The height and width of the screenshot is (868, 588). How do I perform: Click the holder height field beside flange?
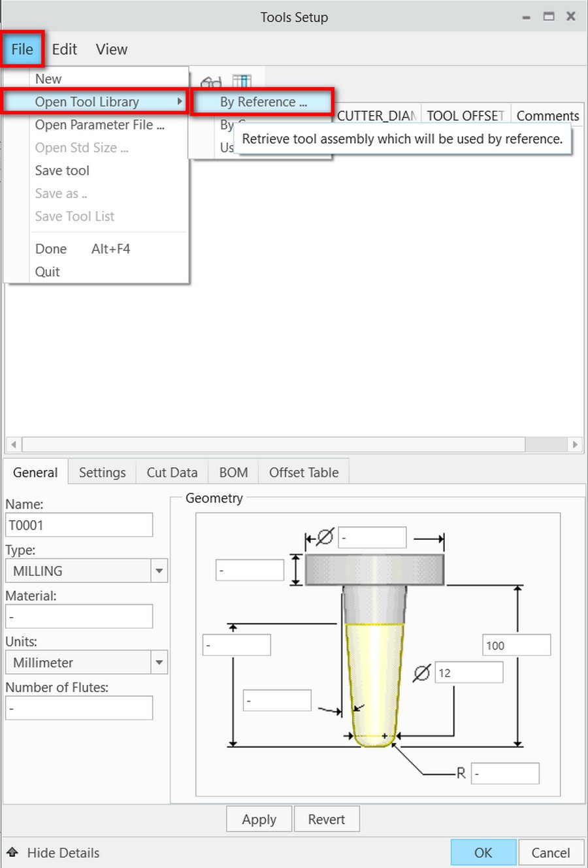click(250, 570)
